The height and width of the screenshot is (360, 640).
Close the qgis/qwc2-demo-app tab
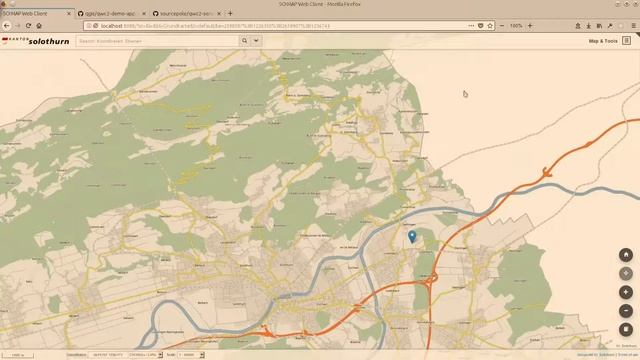pyautogui.click(x=144, y=13)
